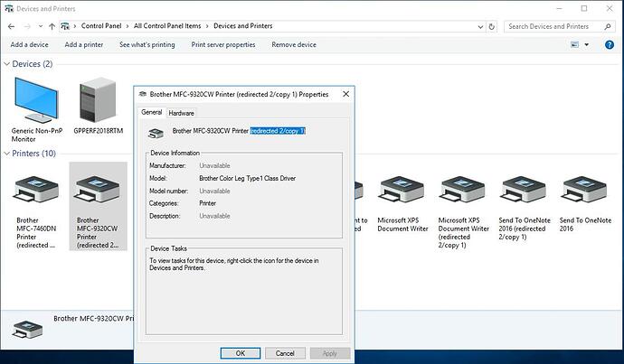Collapse the Devices group section
The height and width of the screenshot is (364, 624).
(7, 64)
